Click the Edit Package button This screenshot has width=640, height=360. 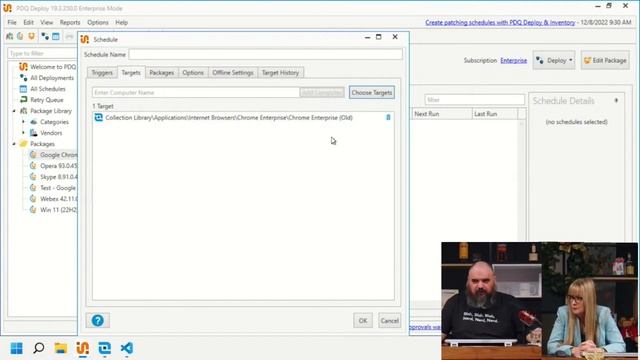(x=605, y=60)
